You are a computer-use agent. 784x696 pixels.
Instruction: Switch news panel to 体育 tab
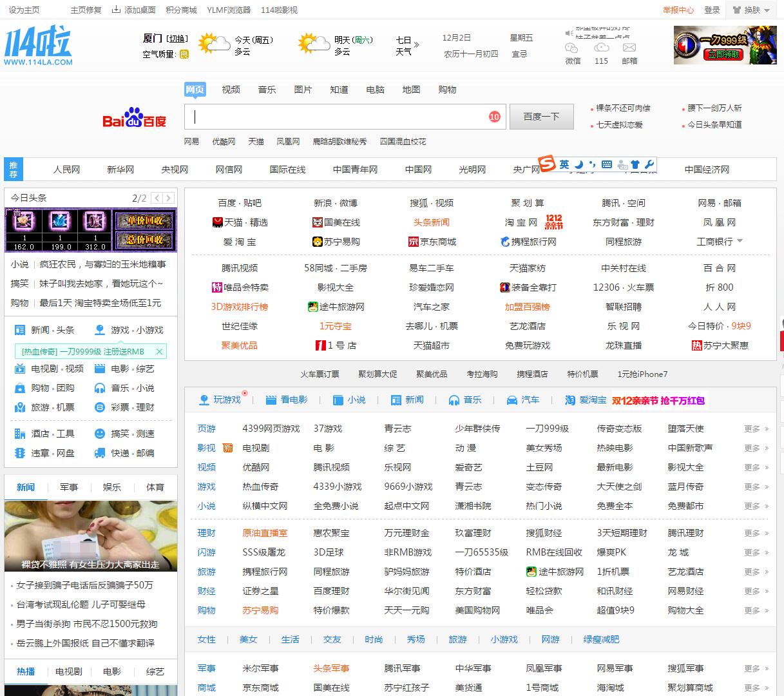tap(155, 487)
